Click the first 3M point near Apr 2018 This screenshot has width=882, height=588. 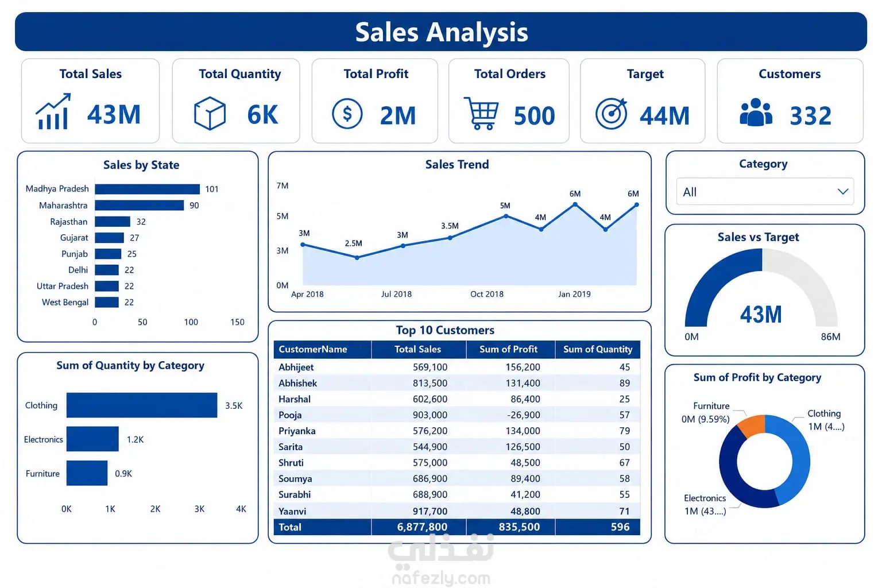click(x=303, y=245)
